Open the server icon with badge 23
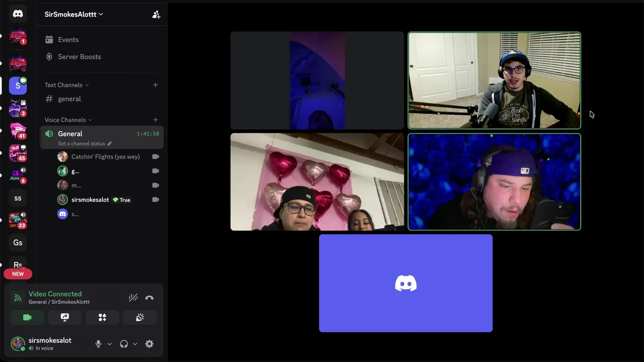This screenshot has width=644, height=362. pos(18,220)
